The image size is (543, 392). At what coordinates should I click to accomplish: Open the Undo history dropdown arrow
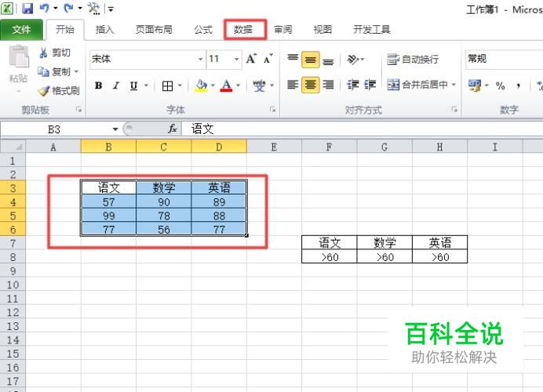(56, 8)
